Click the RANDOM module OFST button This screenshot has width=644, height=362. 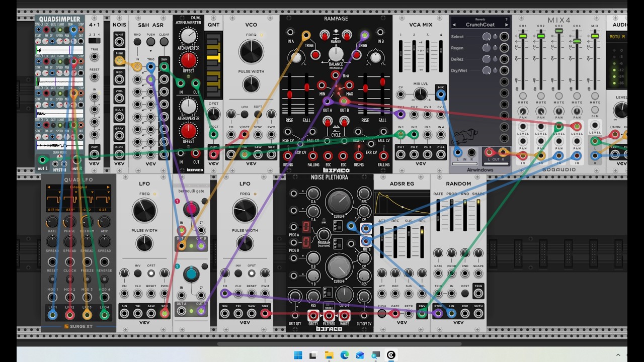click(465, 293)
